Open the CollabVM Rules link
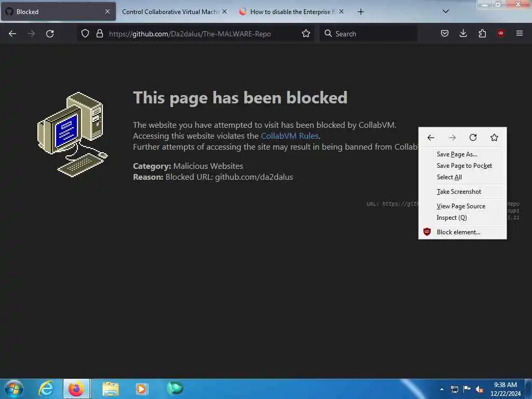Screen dimensions: 532x399 (289, 136)
